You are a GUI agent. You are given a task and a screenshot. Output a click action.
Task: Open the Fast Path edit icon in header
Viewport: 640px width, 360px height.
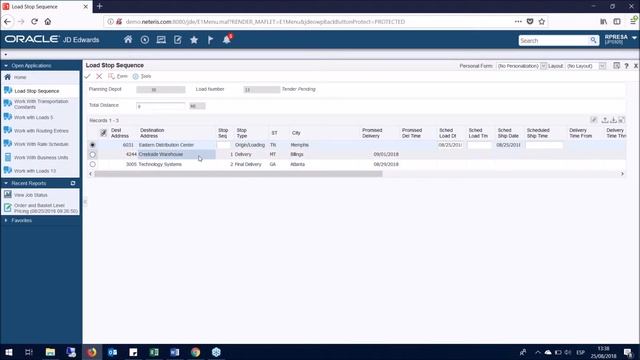pyautogui.click(x=178, y=40)
